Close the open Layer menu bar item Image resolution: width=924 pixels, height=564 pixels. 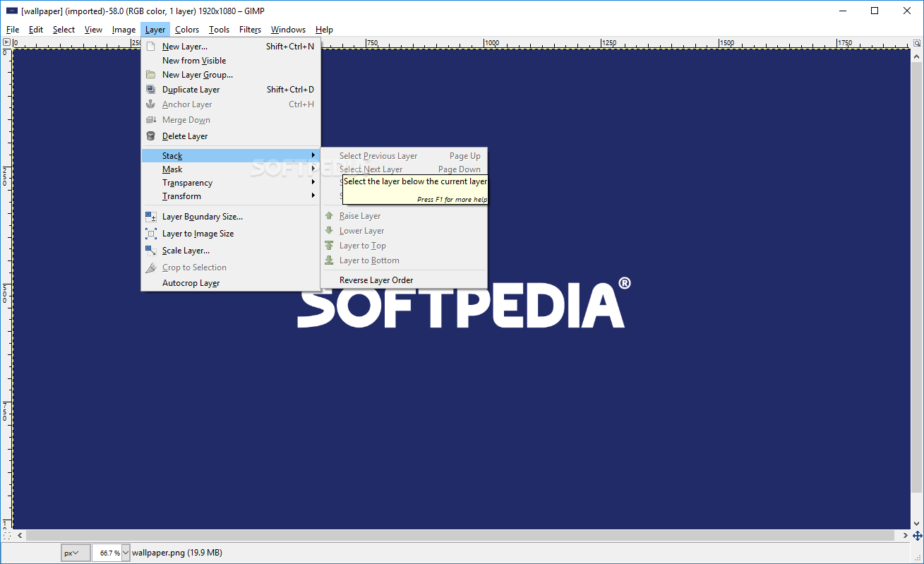(155, 30)
